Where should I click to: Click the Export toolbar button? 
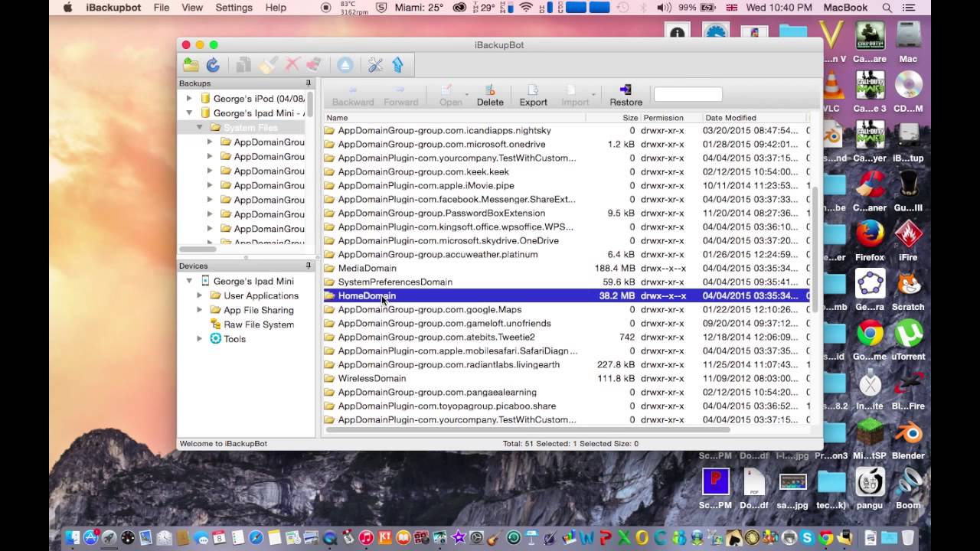pyautogui.click(x=534, y=96)
